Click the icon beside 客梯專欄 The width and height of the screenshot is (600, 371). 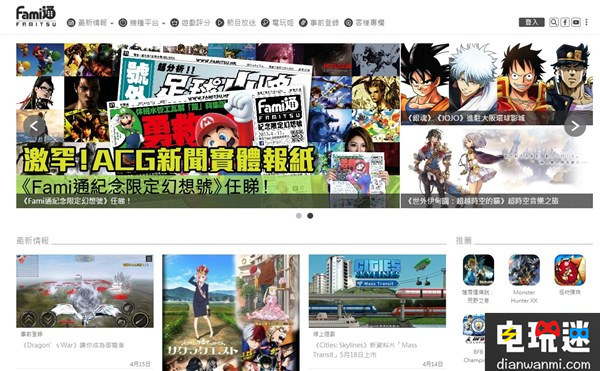348,23
